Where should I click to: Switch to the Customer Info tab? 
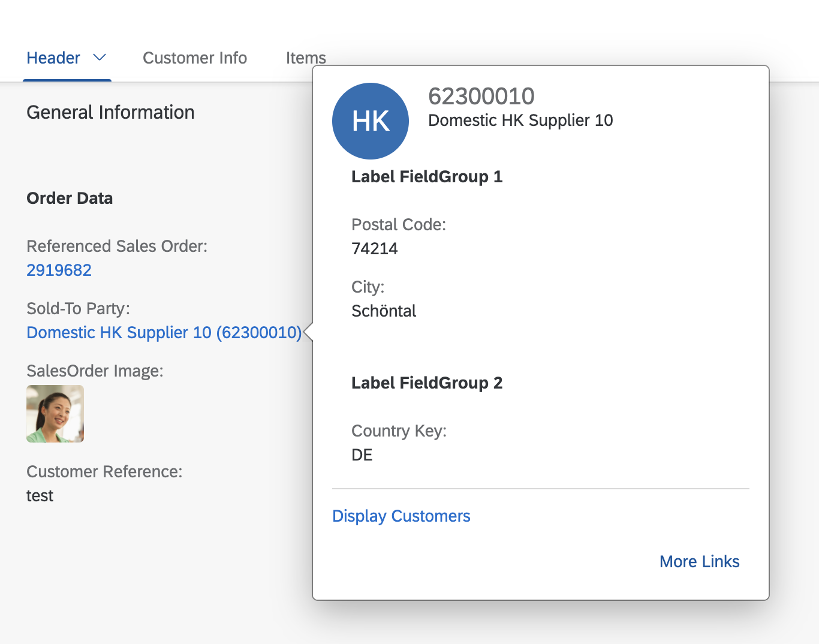(195, 58)
